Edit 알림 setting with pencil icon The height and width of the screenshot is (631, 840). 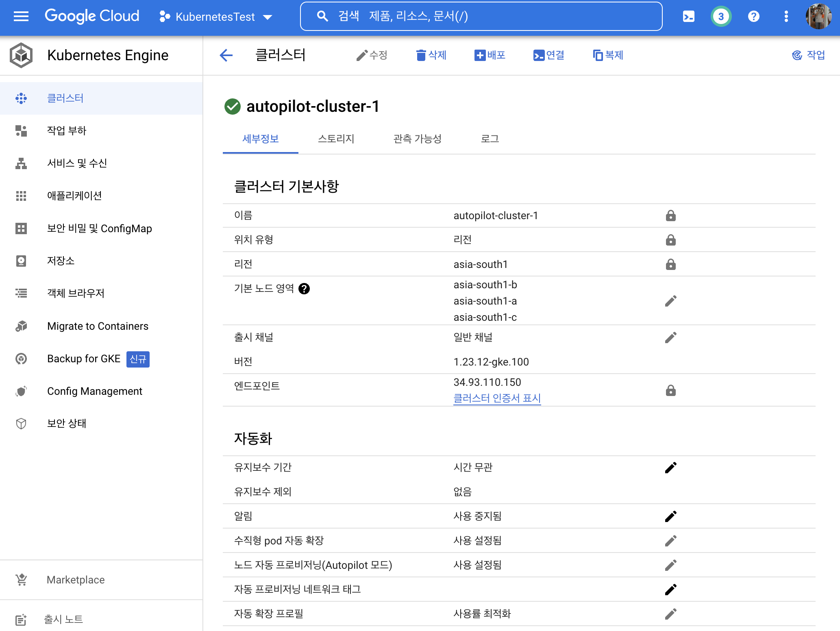pyautogui.click(x=671, y=516)
